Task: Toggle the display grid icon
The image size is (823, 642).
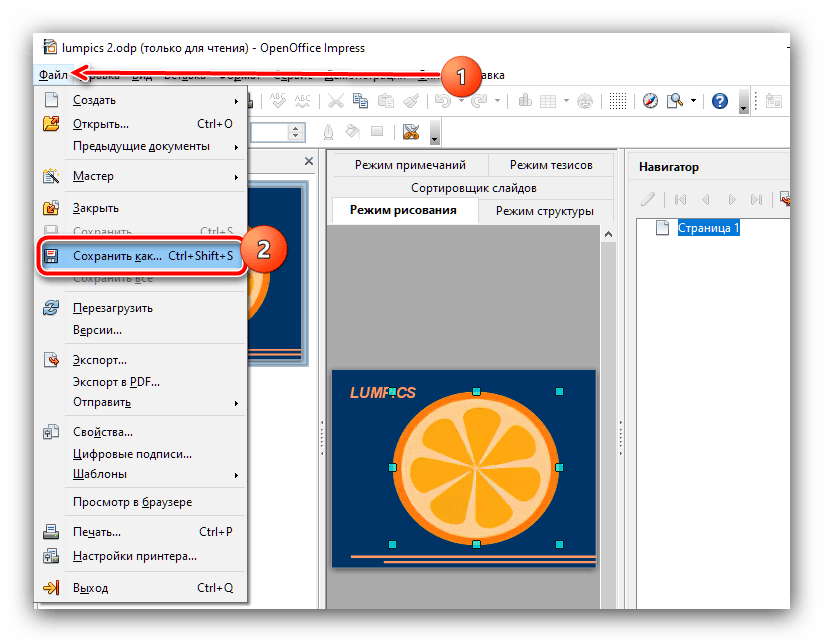Action: click(619, 101)
